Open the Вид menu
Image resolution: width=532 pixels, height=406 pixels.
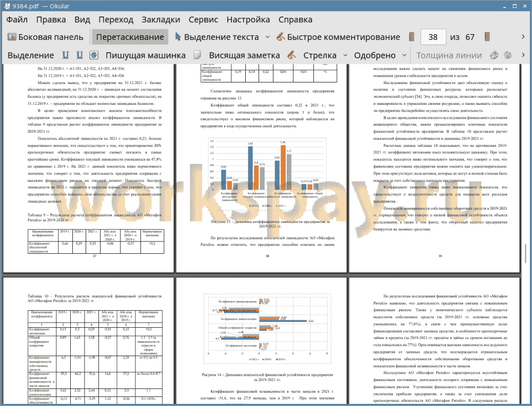pyautogui.click(x=82, y=20)
